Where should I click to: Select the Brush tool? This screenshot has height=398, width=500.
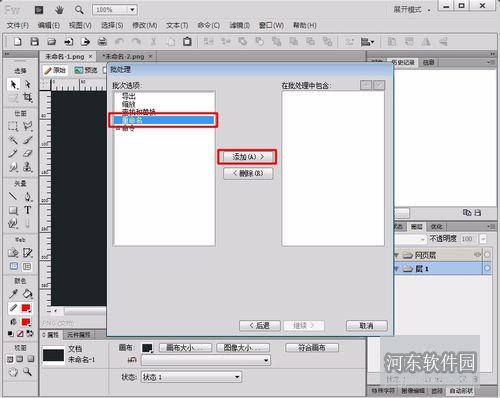pyautogui.click(x=28, y=140)
